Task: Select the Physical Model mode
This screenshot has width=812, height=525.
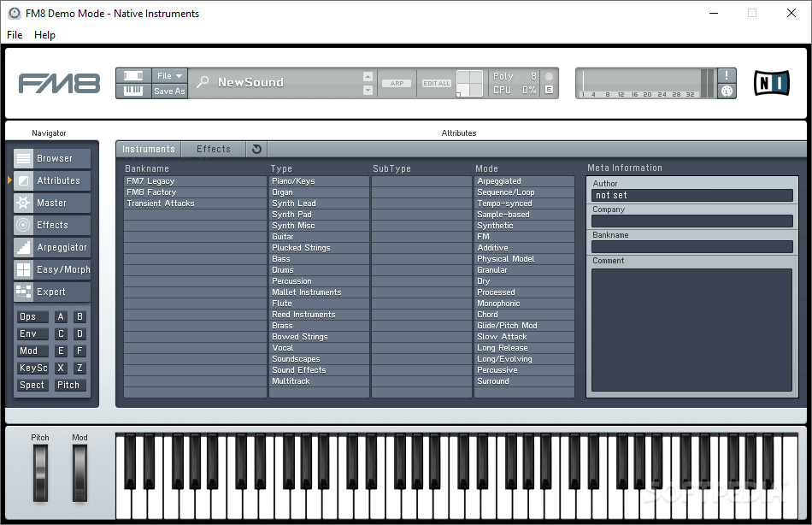Action: pos(524,258)
